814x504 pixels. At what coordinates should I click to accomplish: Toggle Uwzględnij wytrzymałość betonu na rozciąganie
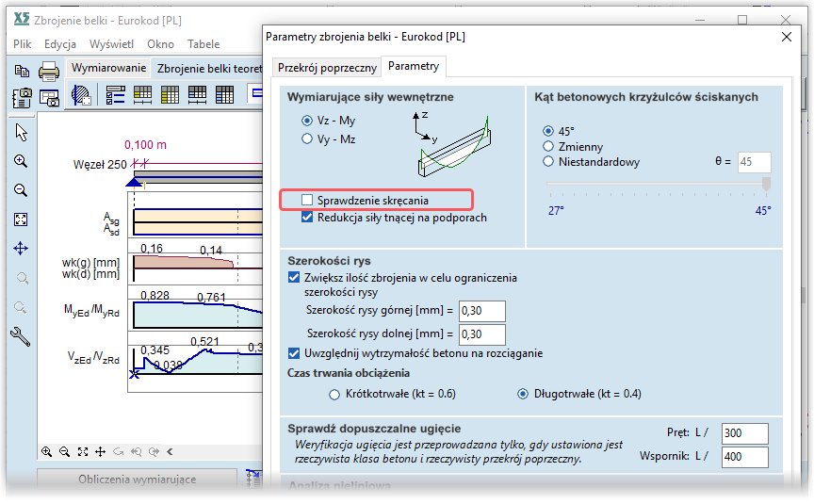coord(294,353)
